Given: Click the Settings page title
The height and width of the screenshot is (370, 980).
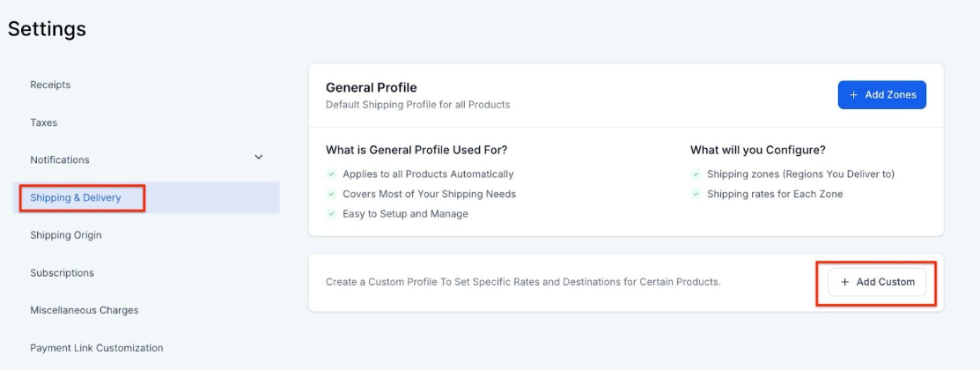Looking at the screenshot, I should point(47,29).
